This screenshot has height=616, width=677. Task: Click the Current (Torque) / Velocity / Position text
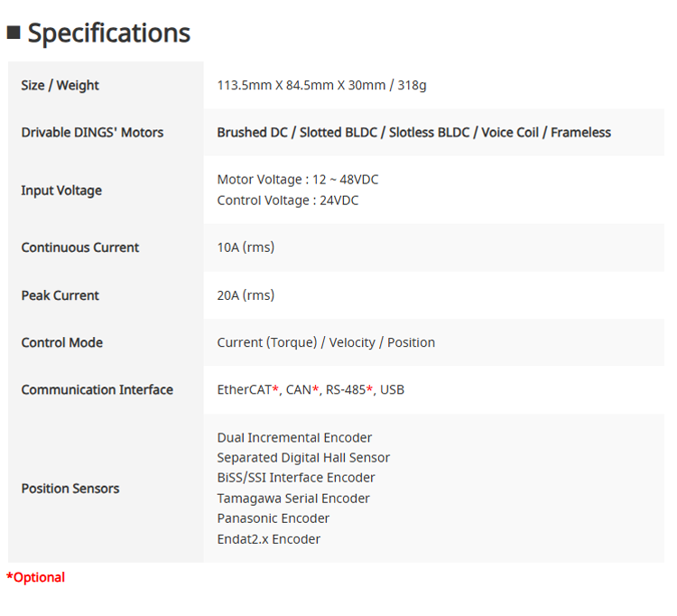pyautogui.click(x=326, y=342)
